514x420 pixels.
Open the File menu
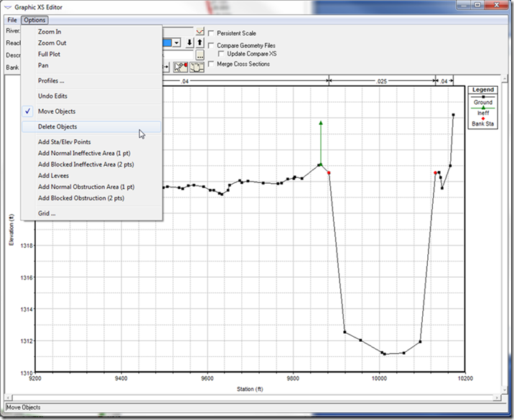(12, 20)
